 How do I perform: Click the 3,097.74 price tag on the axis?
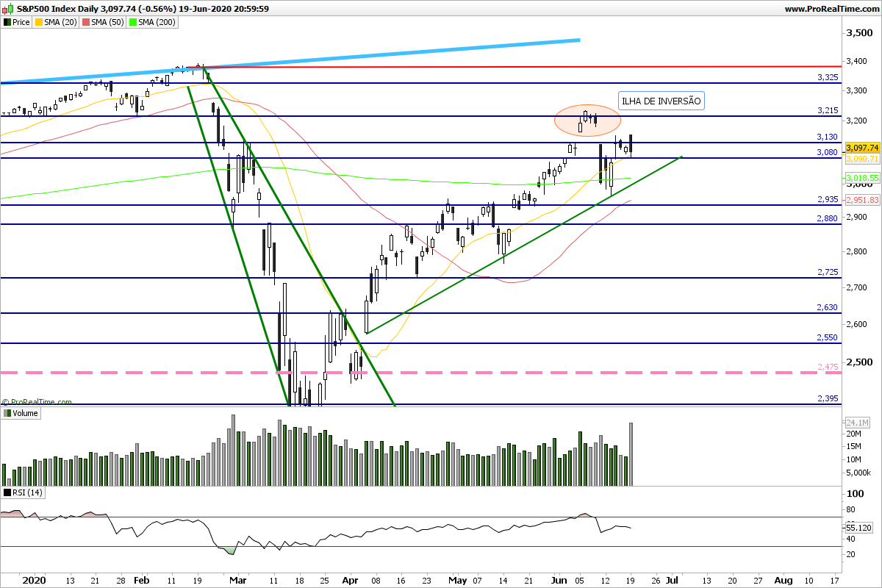(862, 148)
